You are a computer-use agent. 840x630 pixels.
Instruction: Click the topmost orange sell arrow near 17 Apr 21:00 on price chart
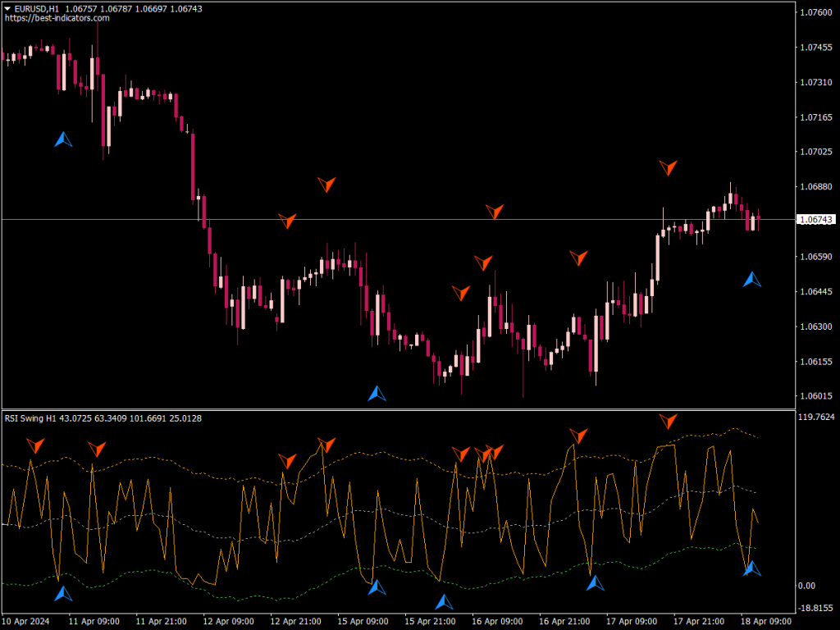(x=668, y=167)
